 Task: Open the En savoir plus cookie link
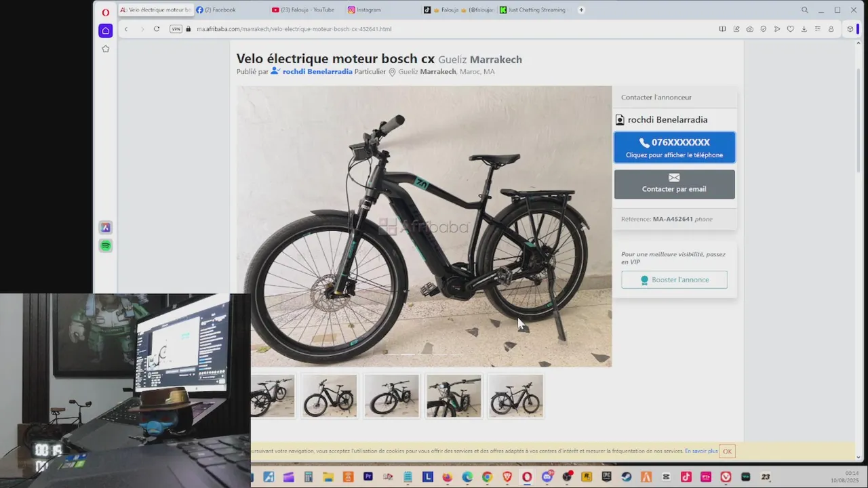point(701,451)
